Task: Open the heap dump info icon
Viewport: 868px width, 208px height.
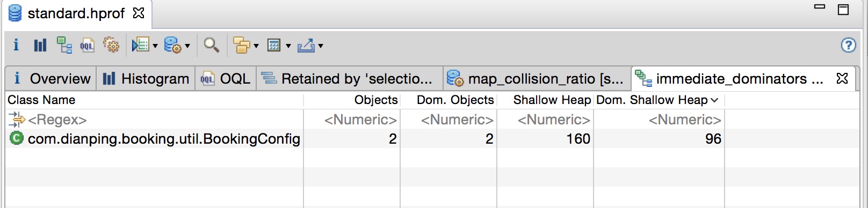Action: pyautogui.click(x=16, y=45)
